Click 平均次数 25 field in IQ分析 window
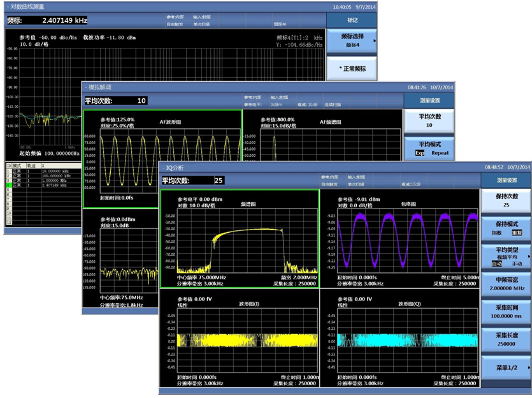532x398 pixels. (192, 181)
